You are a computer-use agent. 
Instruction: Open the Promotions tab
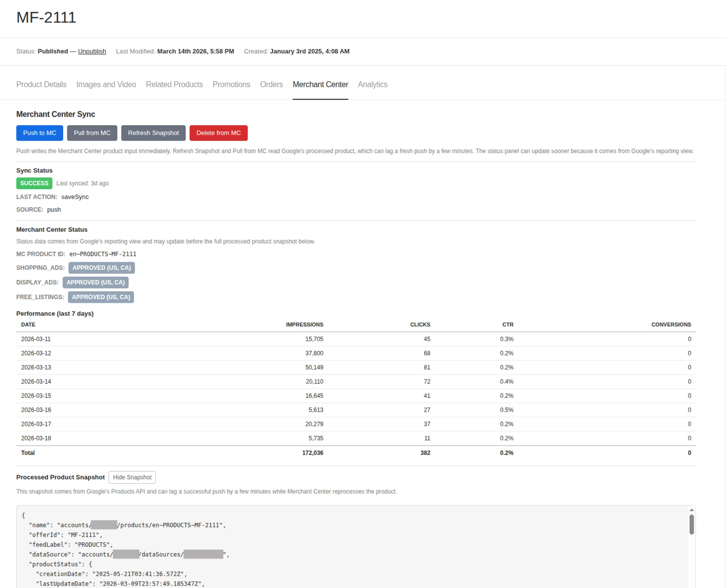pos(231,84)
